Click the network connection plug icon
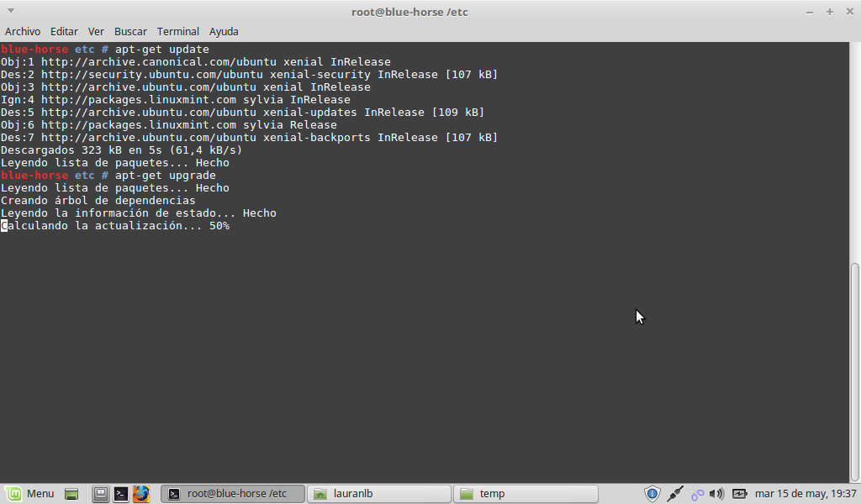This screenshot has width=861, height=504. 674,494
